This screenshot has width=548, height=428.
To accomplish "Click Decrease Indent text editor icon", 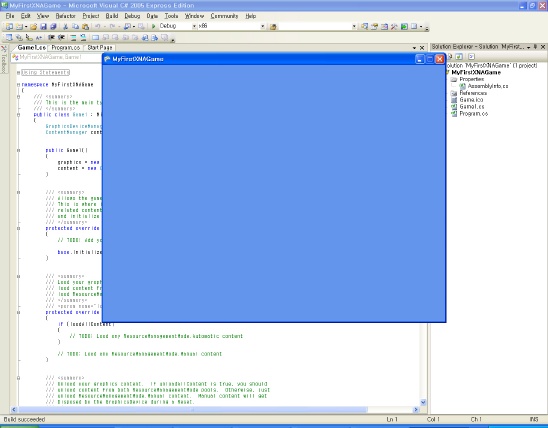I will (x=51, y=37).
